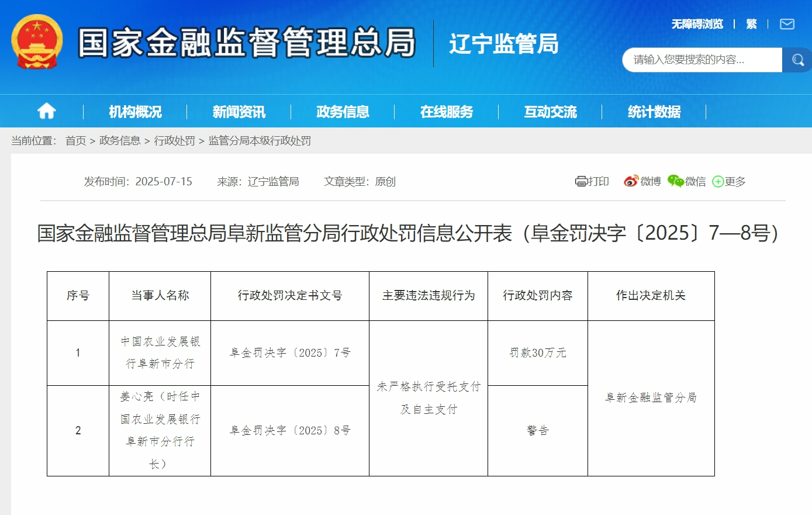
Task: Click the 中国农业发展银行阜新市分行 cell
Action: pos(160,353)
